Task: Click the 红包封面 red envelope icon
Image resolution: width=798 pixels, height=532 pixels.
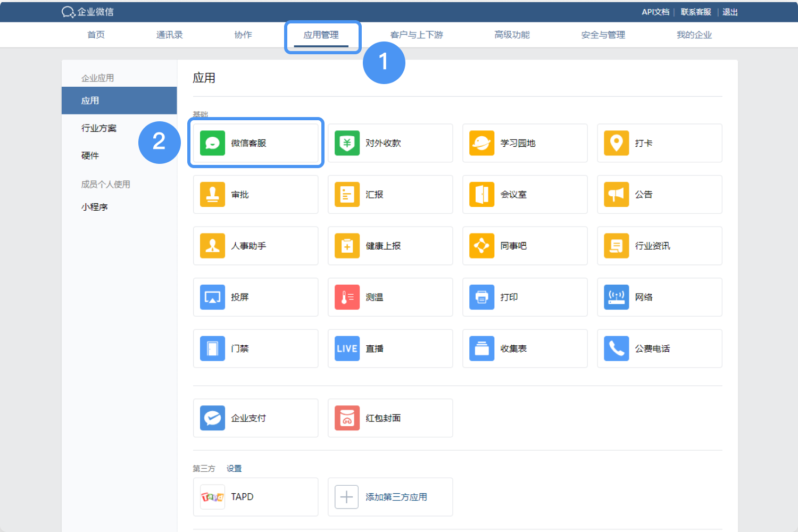Action: point(347,418)
